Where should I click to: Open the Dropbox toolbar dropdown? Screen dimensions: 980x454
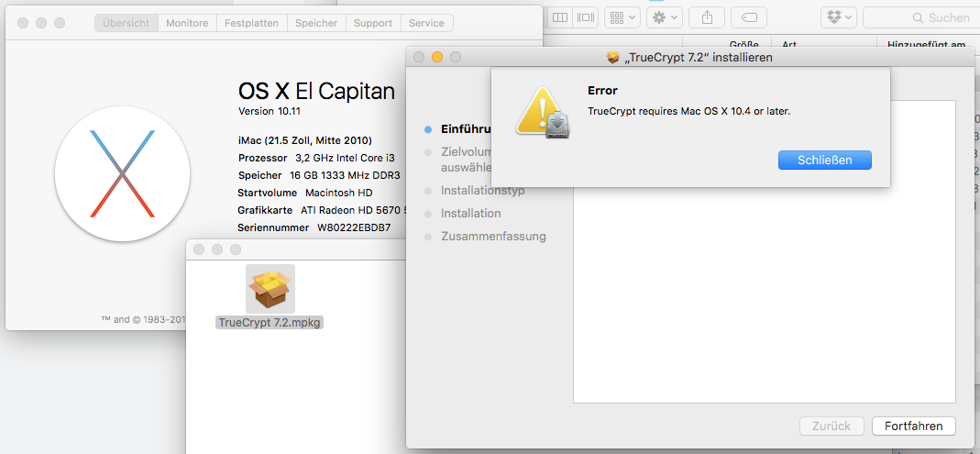[839, 17]
